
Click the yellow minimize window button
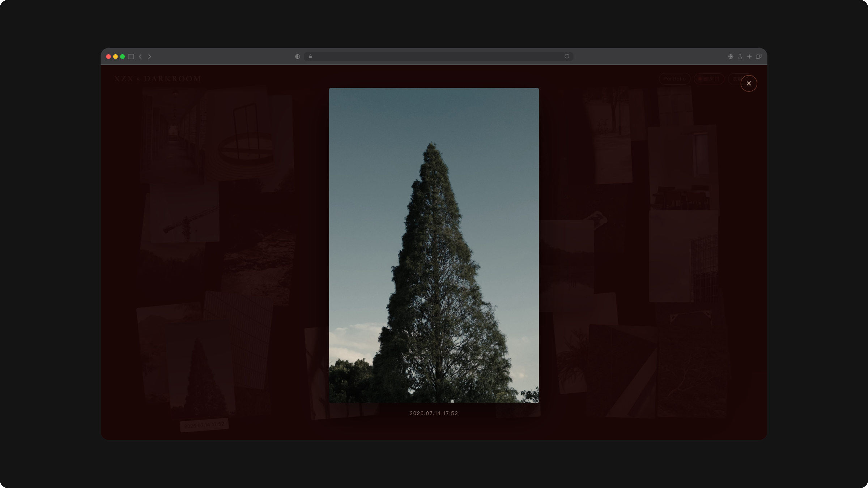coord(115,56)
